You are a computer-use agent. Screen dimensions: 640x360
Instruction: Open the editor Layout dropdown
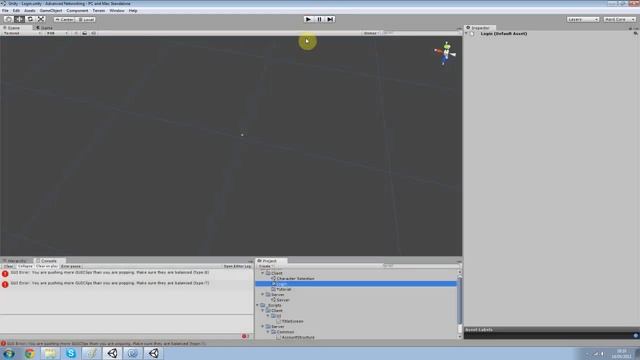[x=620, y=19]
